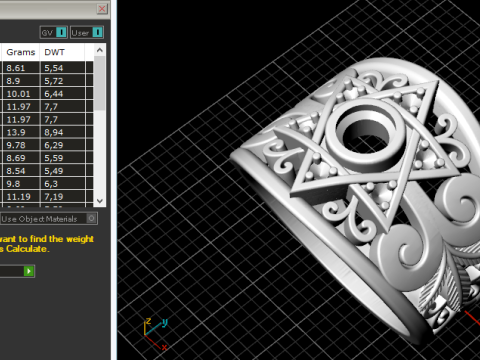Viewport: 480px width, 360px height.
Task: Select the 8.69 grams cell
Action: [x=21, y=158]
